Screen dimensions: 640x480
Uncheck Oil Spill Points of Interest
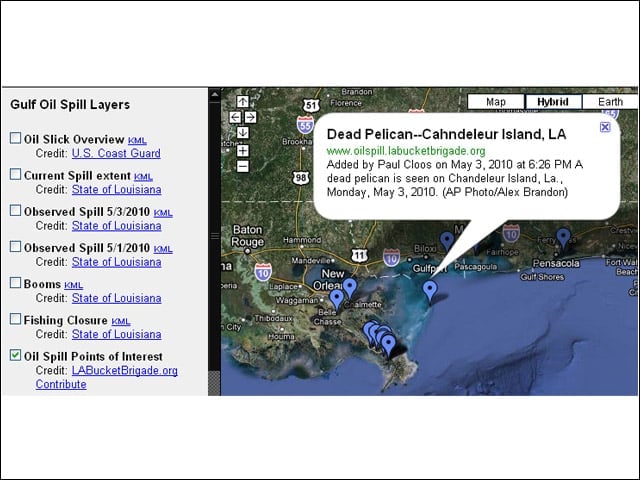click(x=16, y=355)
